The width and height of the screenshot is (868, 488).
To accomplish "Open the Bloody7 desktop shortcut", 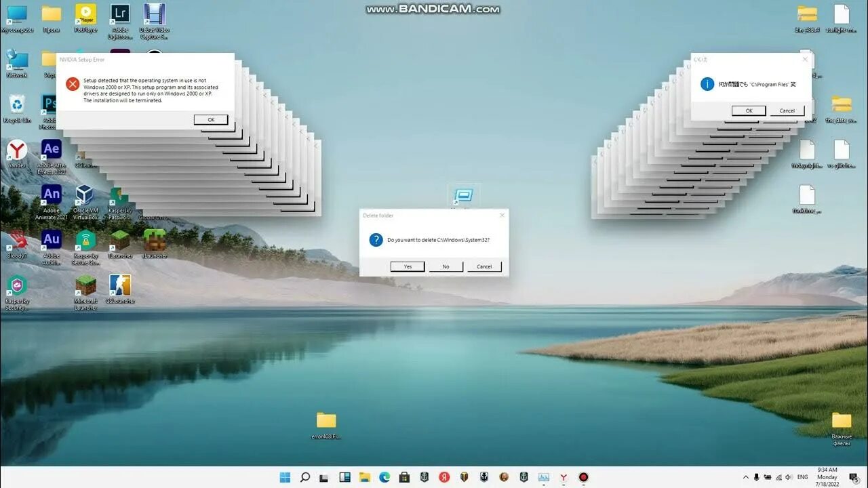I will [17, 244].
